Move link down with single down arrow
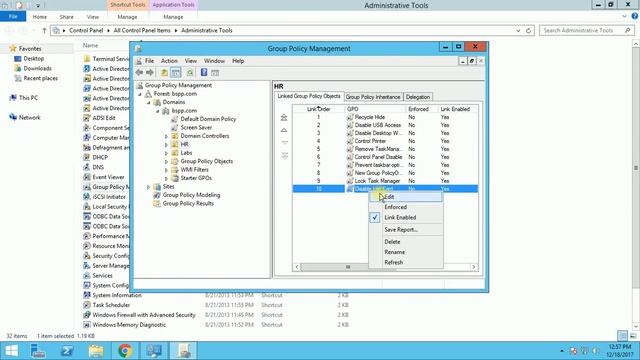 (x=284, y=142)
